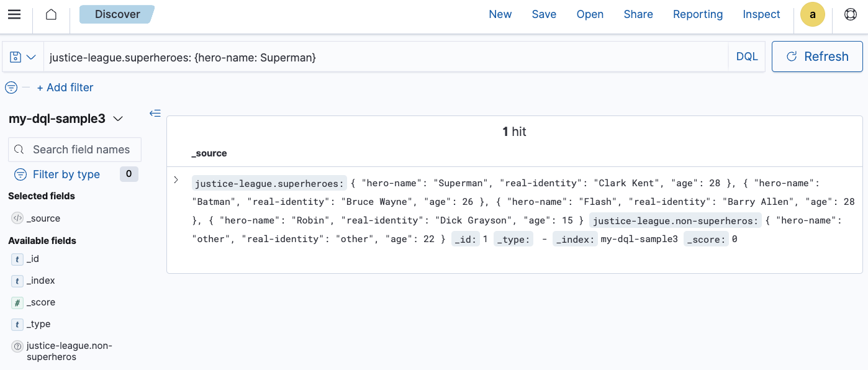Expand the document row details
The height and width of the screenshot is (370, 868).
coord(176,180)
